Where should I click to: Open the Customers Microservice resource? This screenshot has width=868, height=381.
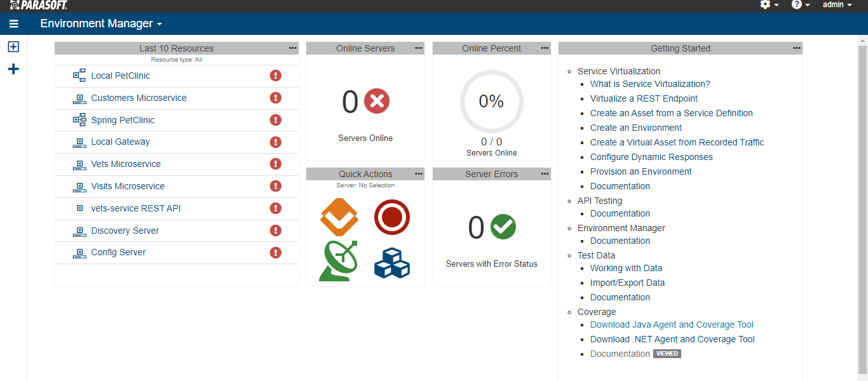(139, 98)
